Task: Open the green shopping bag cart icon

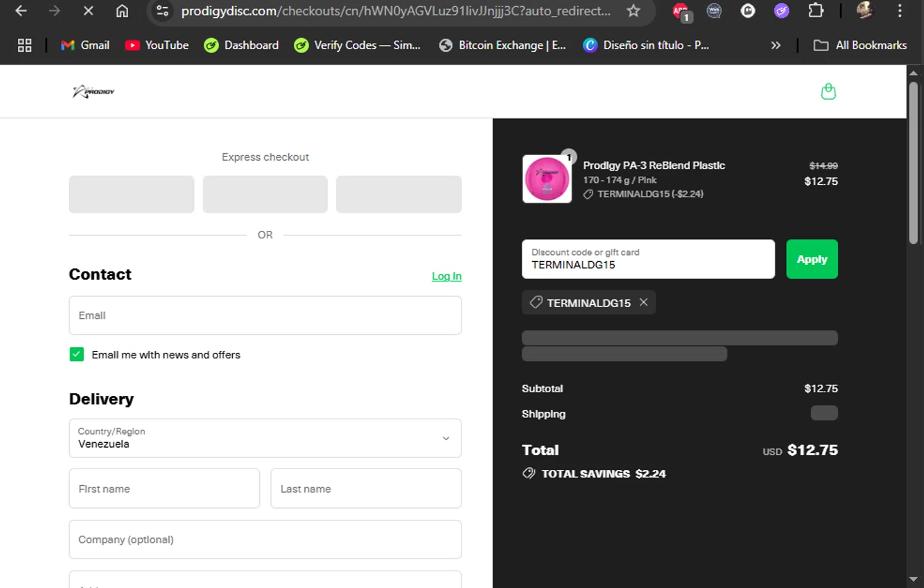Action: pos(829,91)
